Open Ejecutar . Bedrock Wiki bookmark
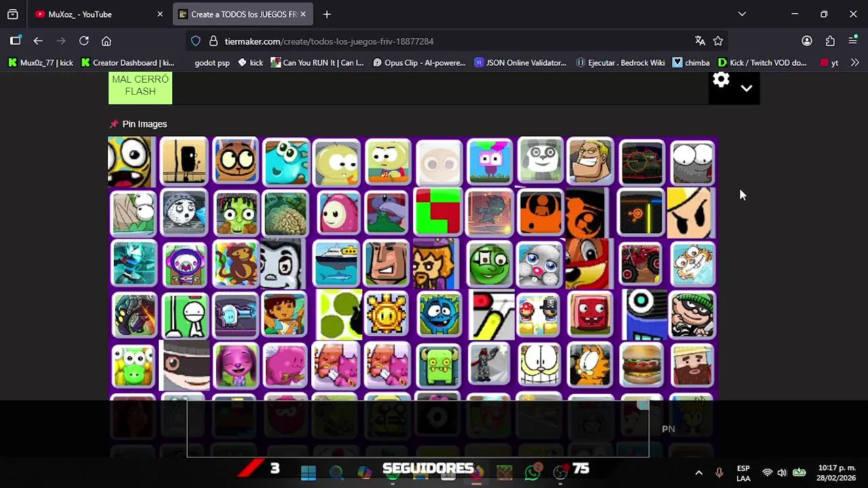Image resolution: width=868 pixels, height=488 pixels. (620, 62)
